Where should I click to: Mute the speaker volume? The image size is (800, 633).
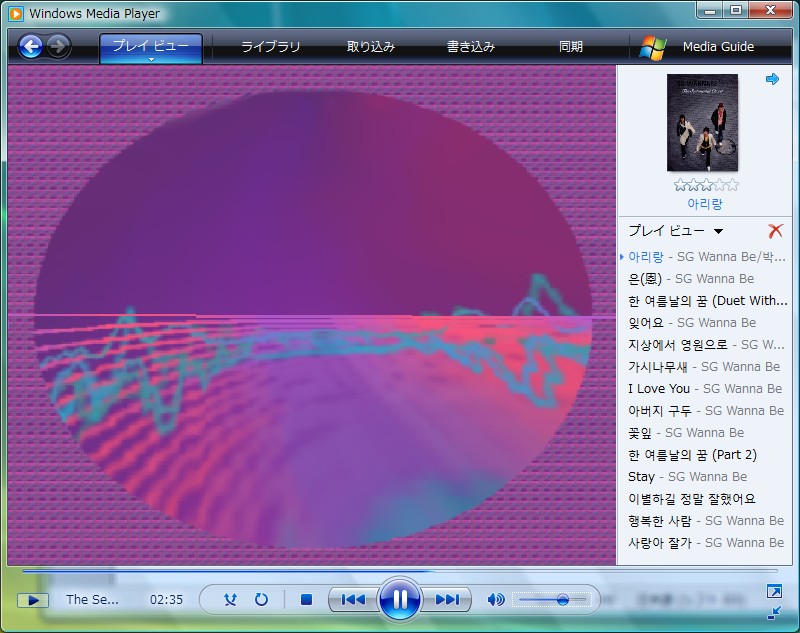495,599
